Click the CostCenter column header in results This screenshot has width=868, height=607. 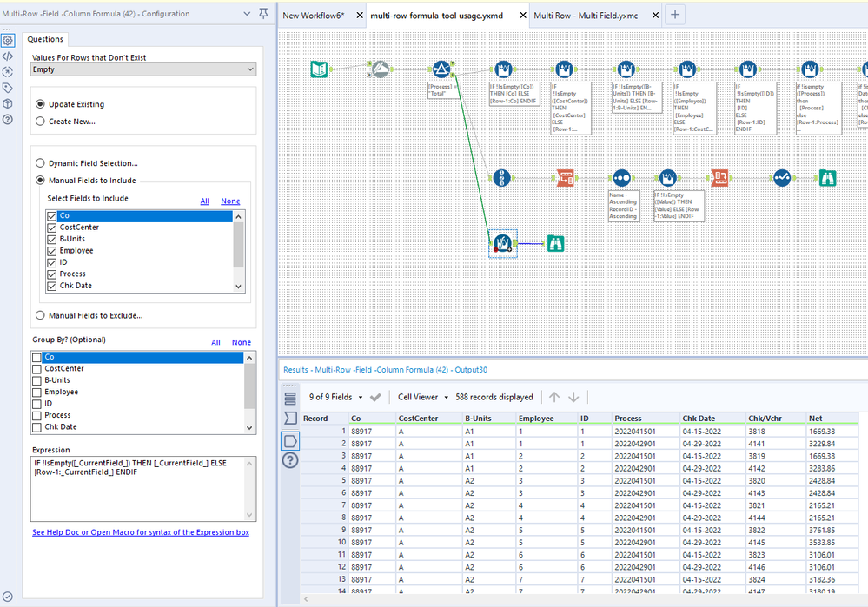tap(429, 419)
